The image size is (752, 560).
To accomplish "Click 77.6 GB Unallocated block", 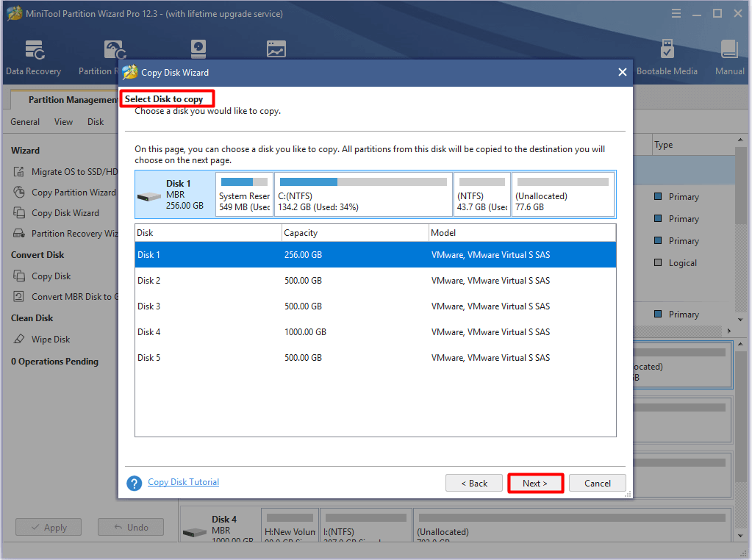I will [x=563, y=194].
